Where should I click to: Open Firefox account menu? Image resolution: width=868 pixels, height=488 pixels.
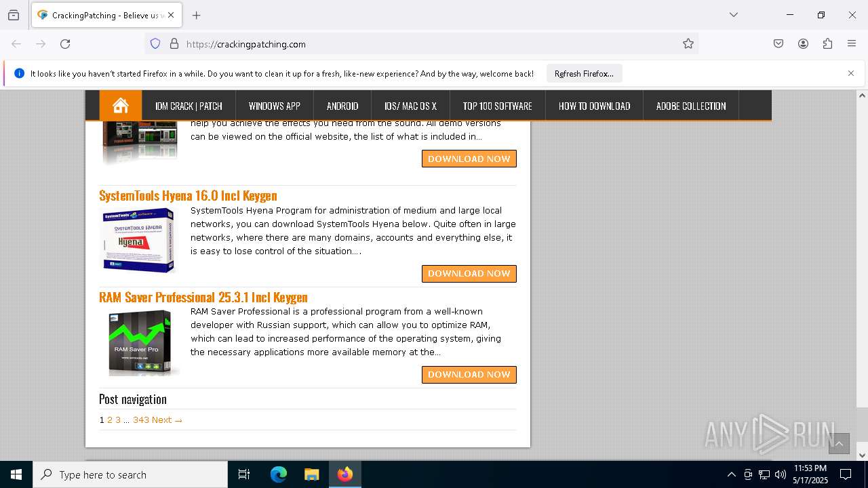tap(803, 44)
